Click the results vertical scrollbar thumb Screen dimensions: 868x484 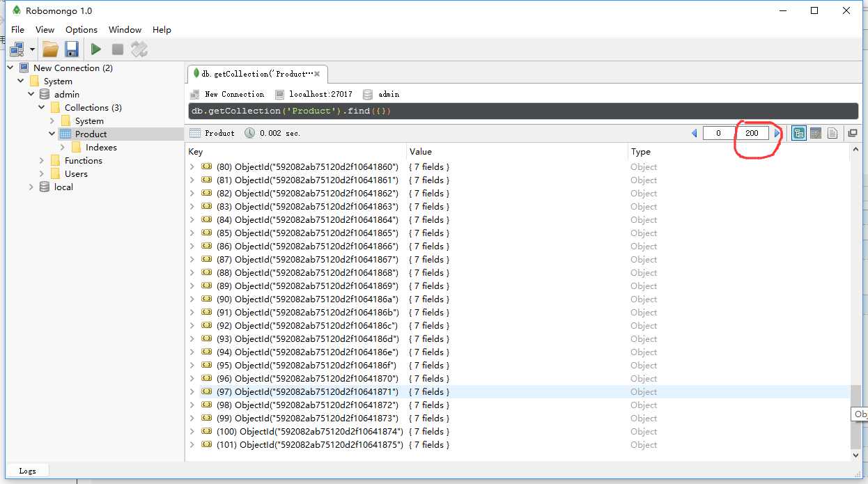point(856,416)
